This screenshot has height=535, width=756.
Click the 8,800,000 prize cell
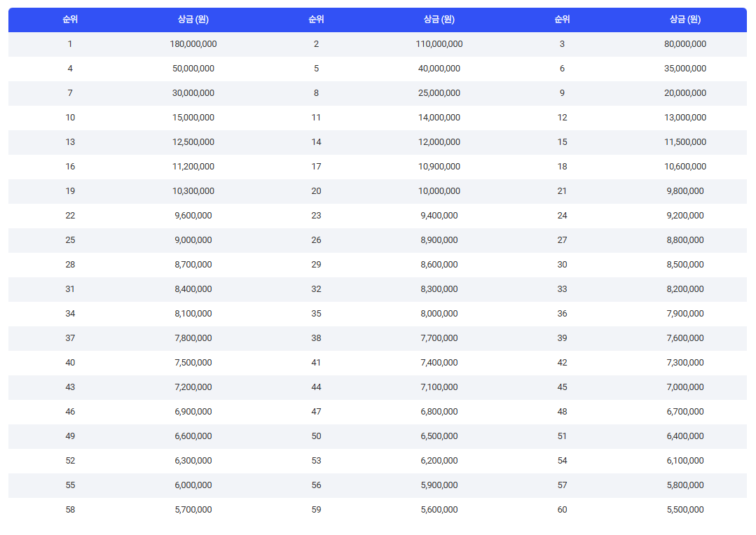(685, 240)
